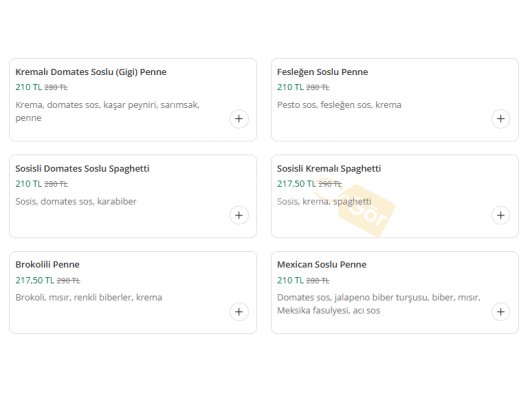Open the Kremalı Domates Soslu (Gigi) Penne title
Viewport: 530px width, 393px height.
91,72
